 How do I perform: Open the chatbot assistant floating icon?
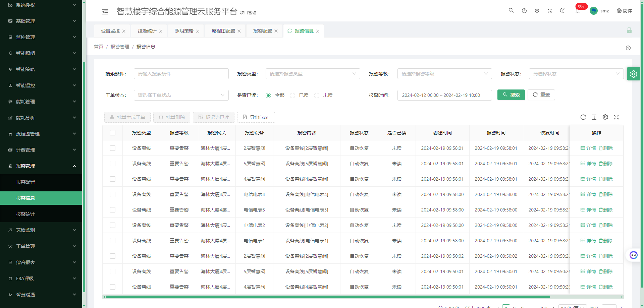tap(633, 255)
